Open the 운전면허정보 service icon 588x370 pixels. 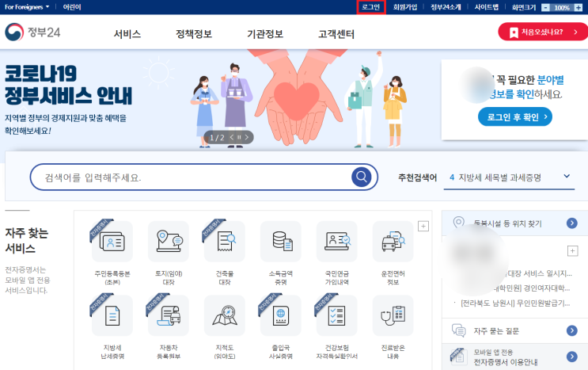[393, 242]
